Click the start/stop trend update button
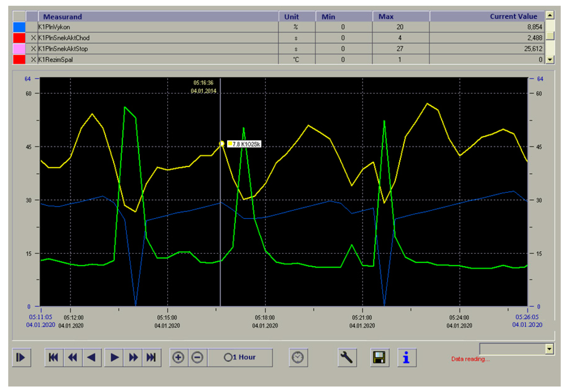 tap(21, 357)
